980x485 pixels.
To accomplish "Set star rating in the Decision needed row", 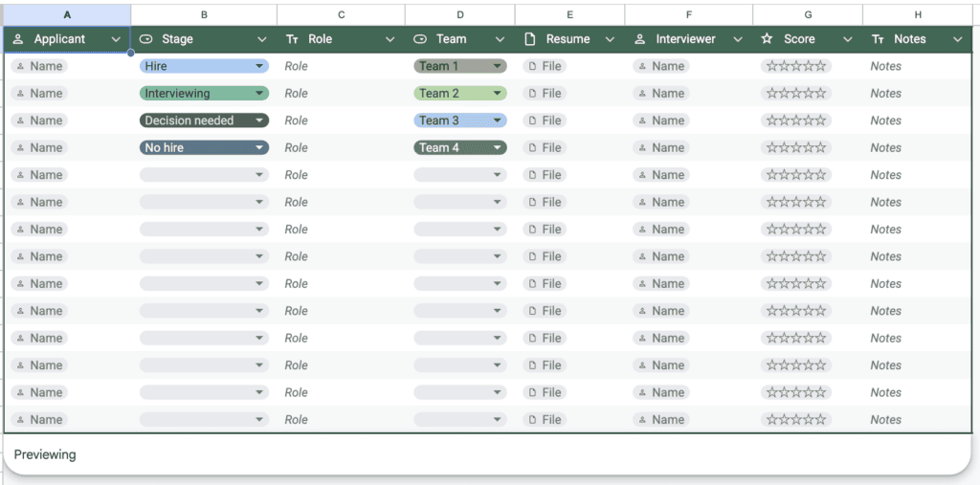I will [x=795, y=121].
